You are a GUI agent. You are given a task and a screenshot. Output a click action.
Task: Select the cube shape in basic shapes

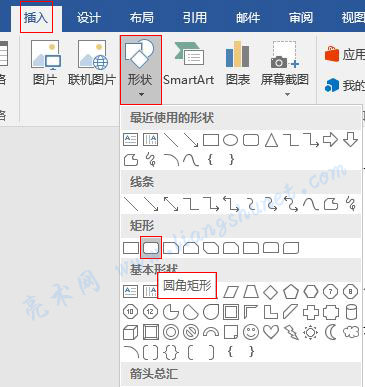tap(130, 332)
